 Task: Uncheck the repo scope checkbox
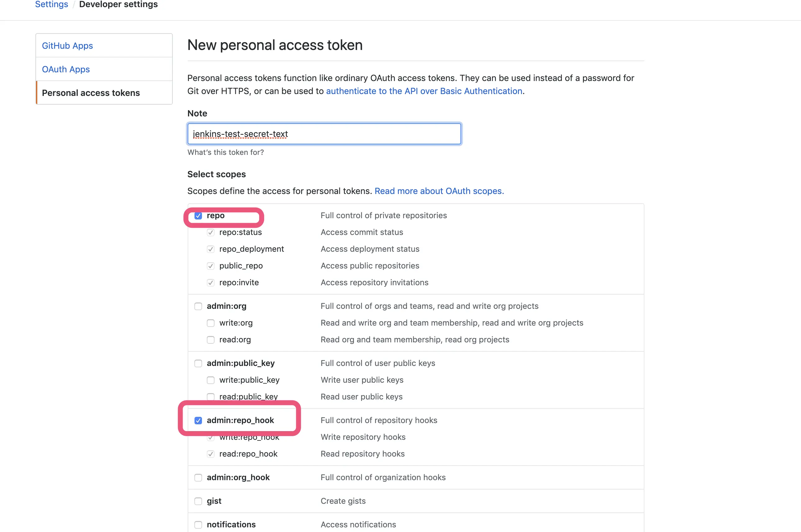point(198,216)
